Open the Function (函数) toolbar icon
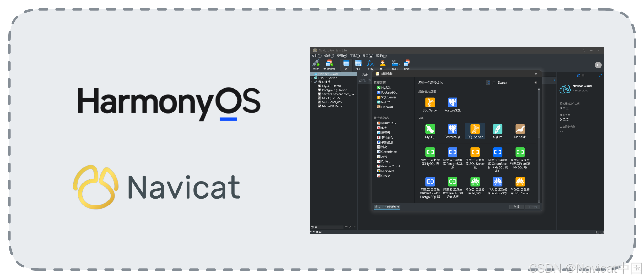Image resolution: width=644 pixels, height=279 pixels. click(x=371, y=65)
